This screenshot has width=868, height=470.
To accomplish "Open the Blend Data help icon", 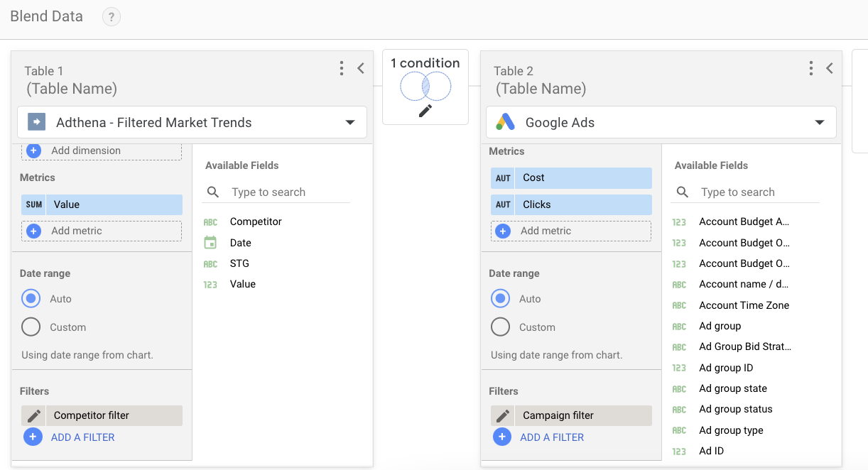I will 112,16.
